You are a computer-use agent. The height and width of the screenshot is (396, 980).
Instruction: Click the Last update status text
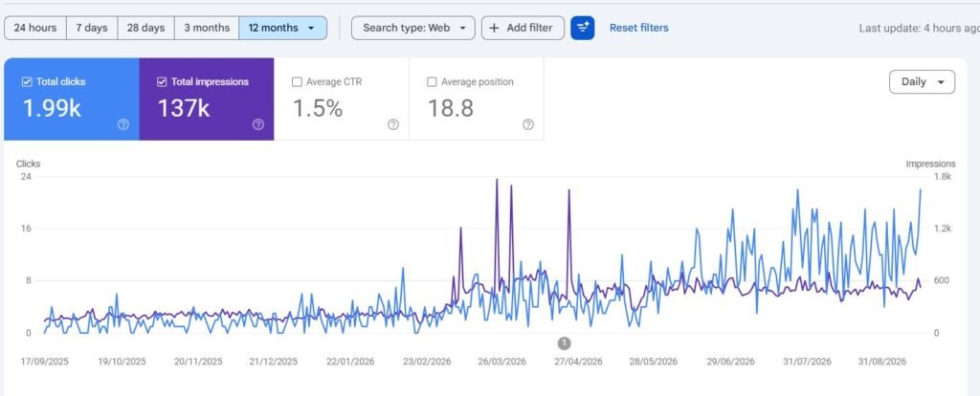point(919,28)
